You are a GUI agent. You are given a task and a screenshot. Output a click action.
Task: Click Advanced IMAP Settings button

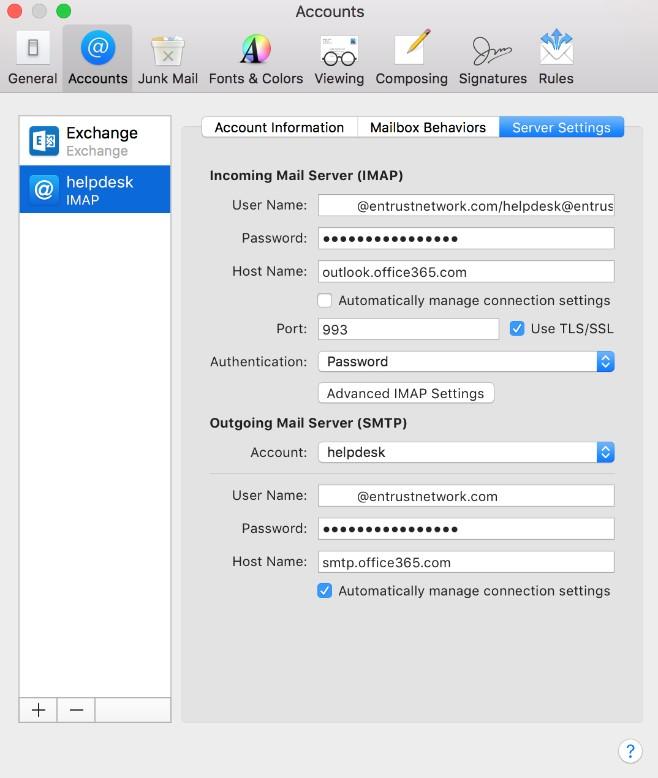[405, 393]
